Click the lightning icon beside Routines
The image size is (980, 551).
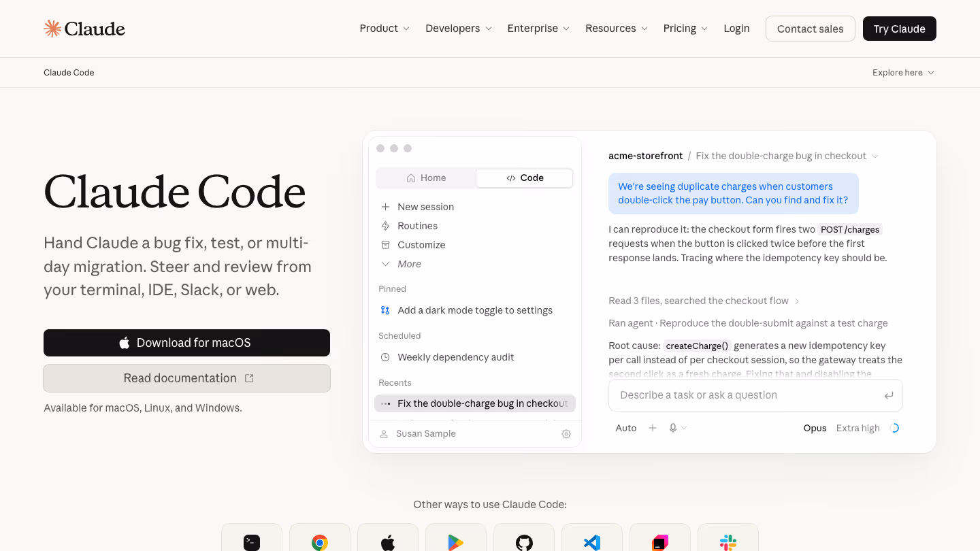[385, 226]
